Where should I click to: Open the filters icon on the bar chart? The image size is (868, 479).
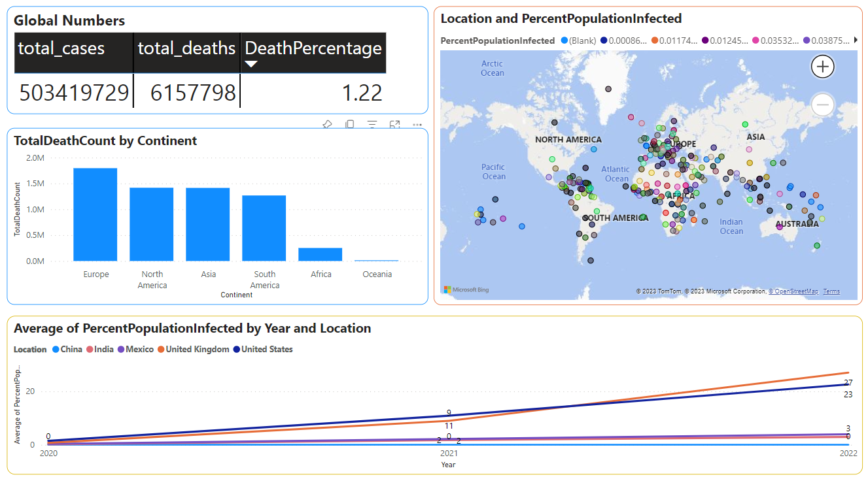click(x=372, y=124)
